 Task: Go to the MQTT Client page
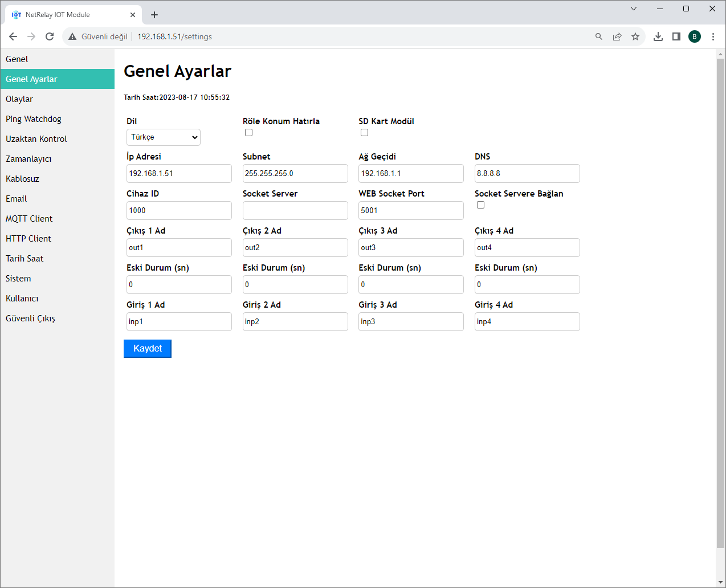pos(29,219)
